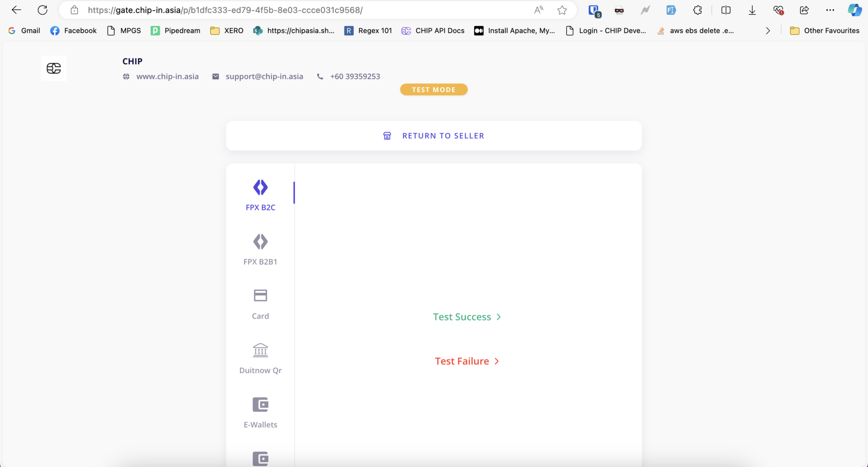The image size is (868, 467).
Task: Expand hidden bookmarks with the chevron arrow
Action: 768,31
